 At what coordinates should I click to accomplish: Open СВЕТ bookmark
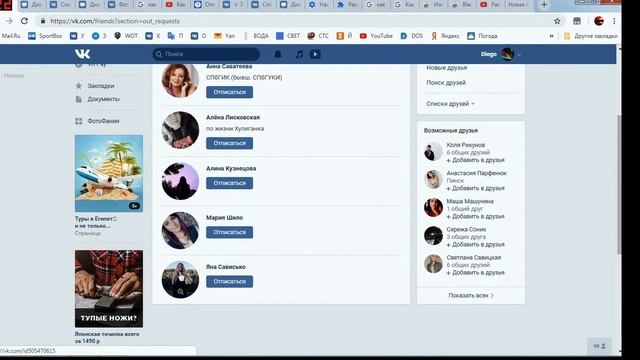[288, 36]
